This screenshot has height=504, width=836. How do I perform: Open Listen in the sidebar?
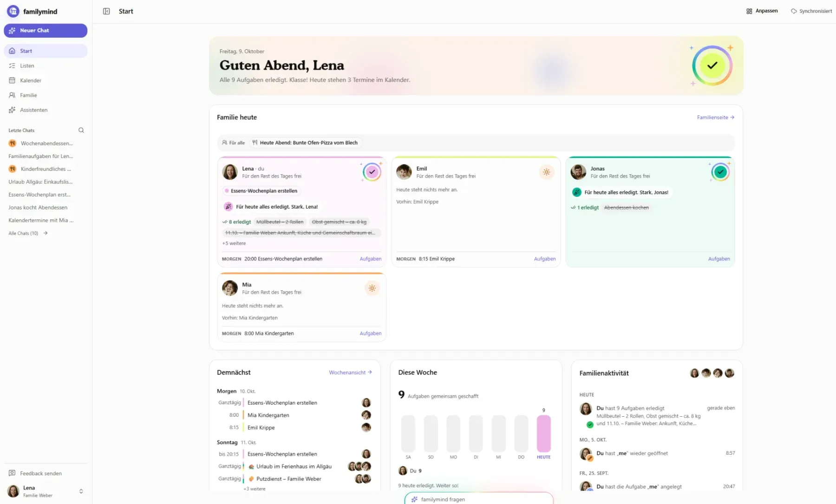click(x=46, y=65)
